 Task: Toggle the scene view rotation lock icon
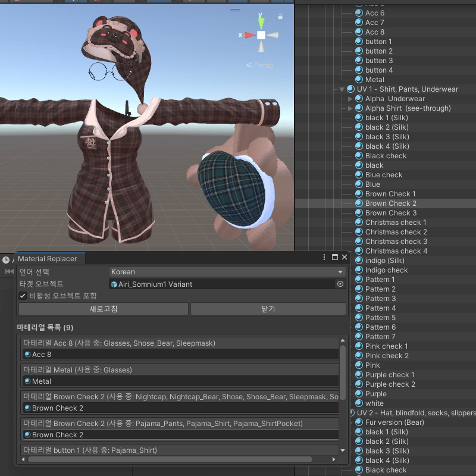(280, 17)
